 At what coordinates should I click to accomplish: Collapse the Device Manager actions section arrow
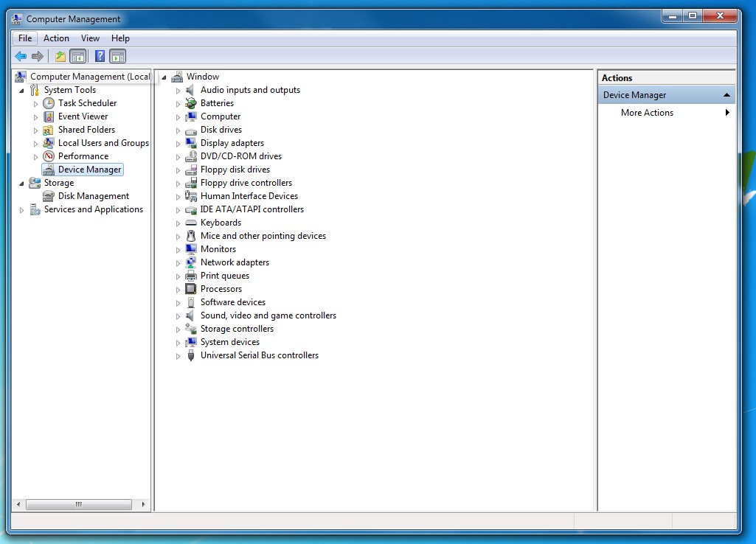coord(726,95)
